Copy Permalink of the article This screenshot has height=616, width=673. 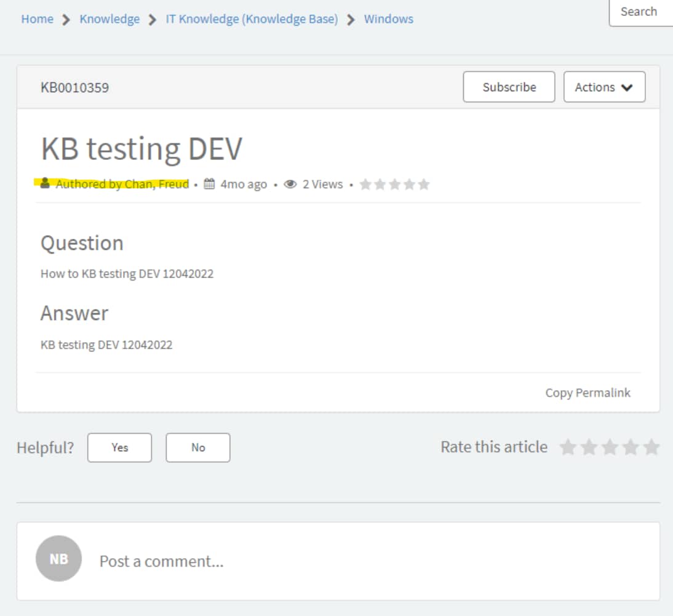(x=587, y=393)
